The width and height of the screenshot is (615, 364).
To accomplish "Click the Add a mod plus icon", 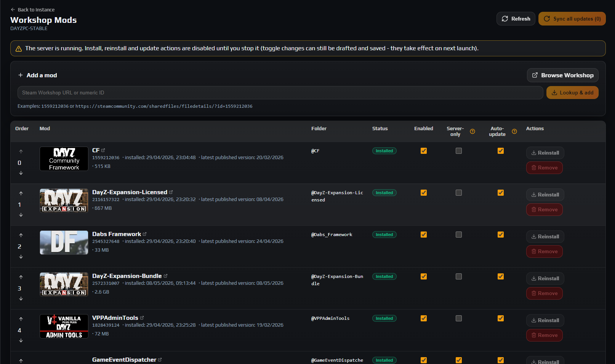I will tap(21, 75).
